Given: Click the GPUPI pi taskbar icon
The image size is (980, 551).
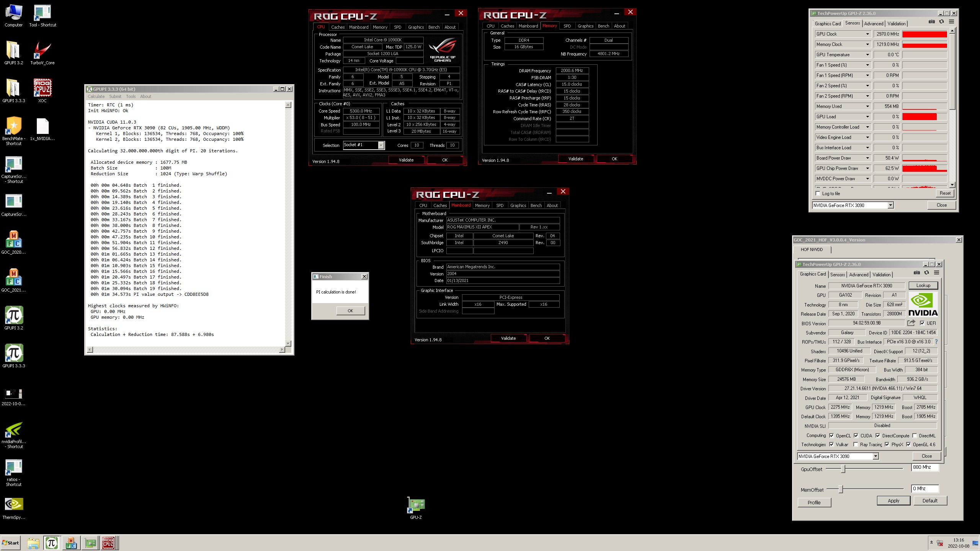Looking at the screenshot, I should [51, 543].
